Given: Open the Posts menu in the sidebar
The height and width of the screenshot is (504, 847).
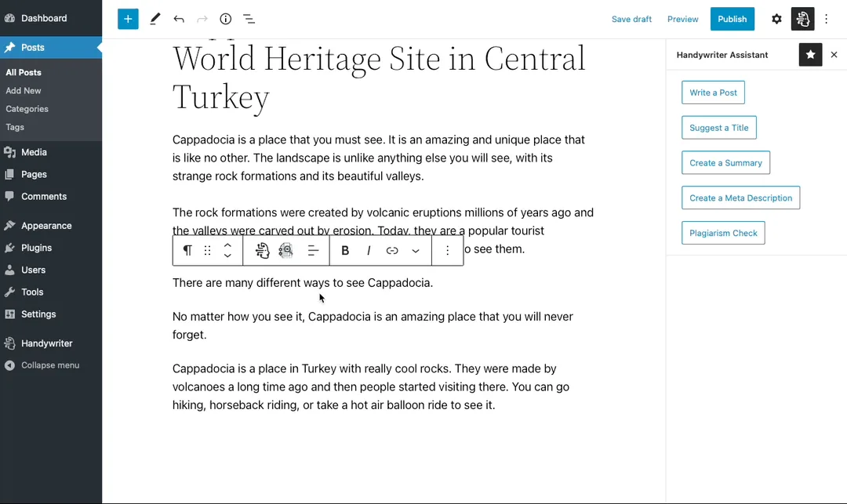Looking at the screenshot, I should point(51,48).
